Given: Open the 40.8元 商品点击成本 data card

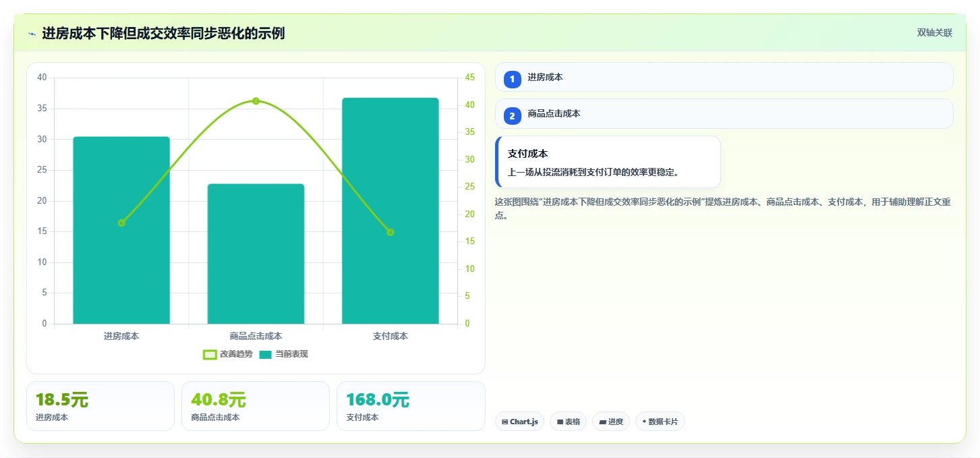Looking at the screenshot, I should click(x=256, y=406).
